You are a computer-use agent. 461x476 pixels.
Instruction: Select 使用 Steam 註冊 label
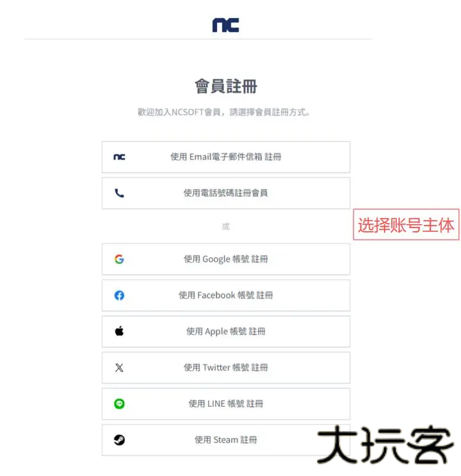[225, 440]
